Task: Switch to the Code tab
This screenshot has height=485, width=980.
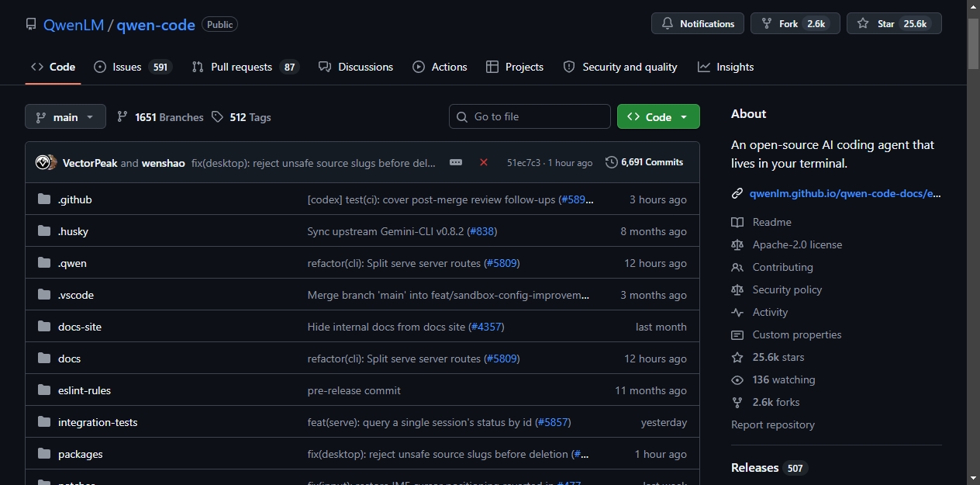Action: click(53, 67)
